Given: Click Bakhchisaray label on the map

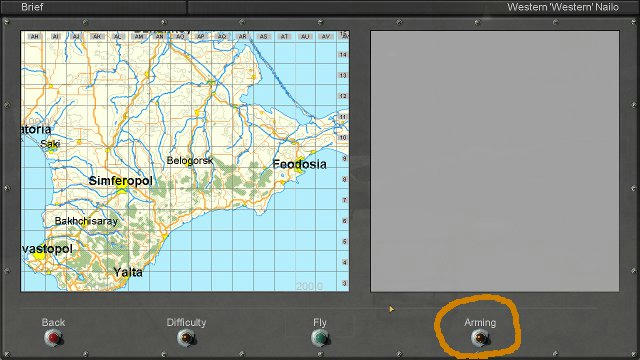Looking at the screenshot, I should point(86,221).
